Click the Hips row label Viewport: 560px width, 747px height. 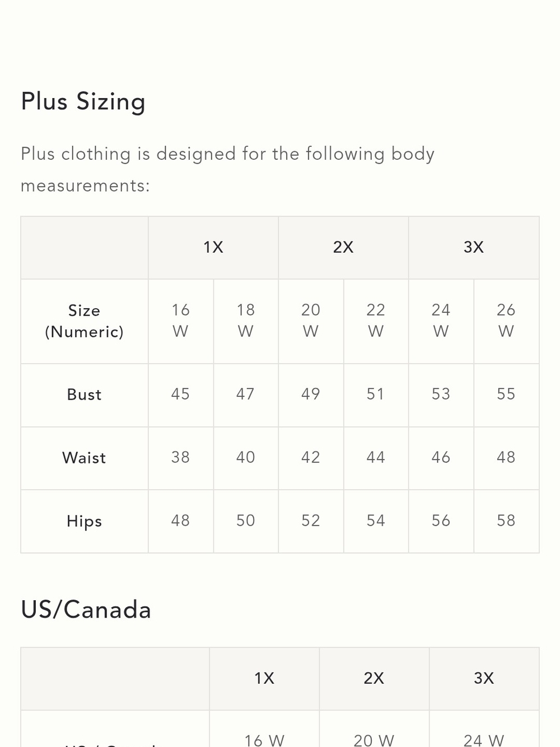[85, 521]
